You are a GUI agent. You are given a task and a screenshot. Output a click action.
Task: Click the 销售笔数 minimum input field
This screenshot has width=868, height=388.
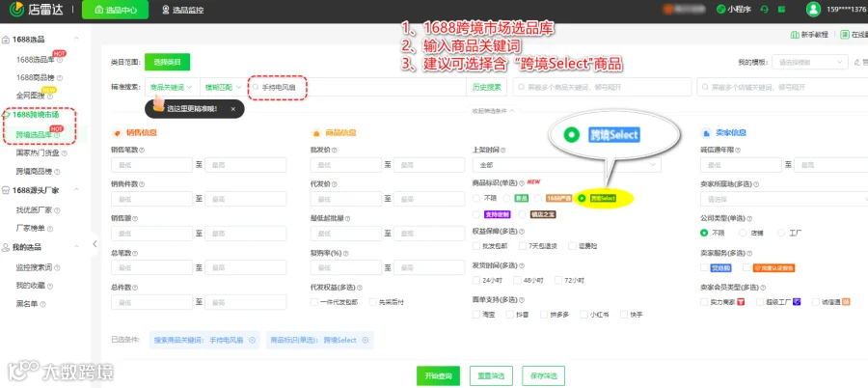(x=151, y=165)
